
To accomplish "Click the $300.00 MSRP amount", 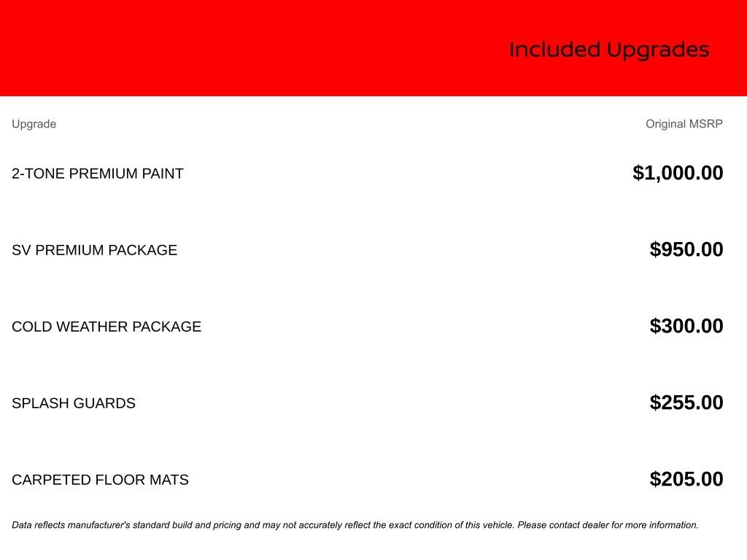I will click(686, 326).
